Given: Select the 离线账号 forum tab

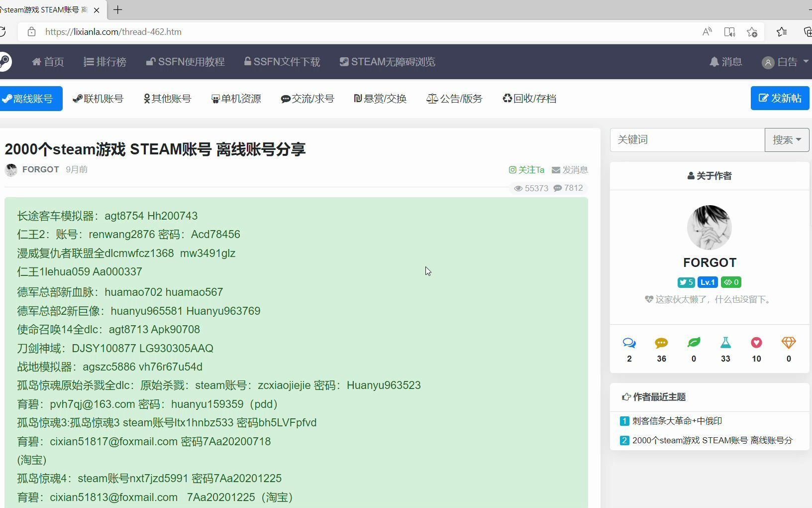Looking at the screenshot, I should click(x=30, y=99).
